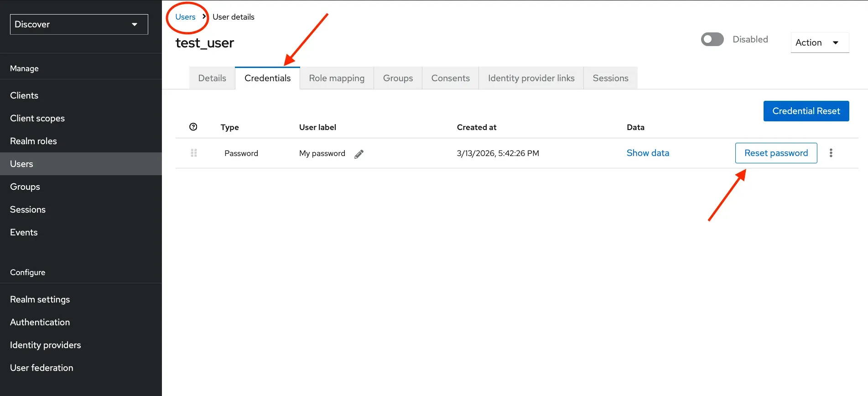
Task: Open Clients in the sidebar
Action: [x=24, y=95]
